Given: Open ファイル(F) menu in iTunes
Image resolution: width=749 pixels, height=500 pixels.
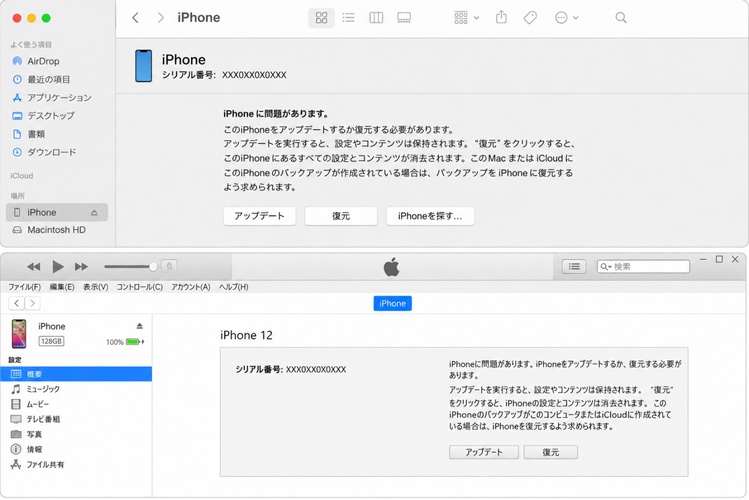Looking at the screenshot, I should coord(24,287).
